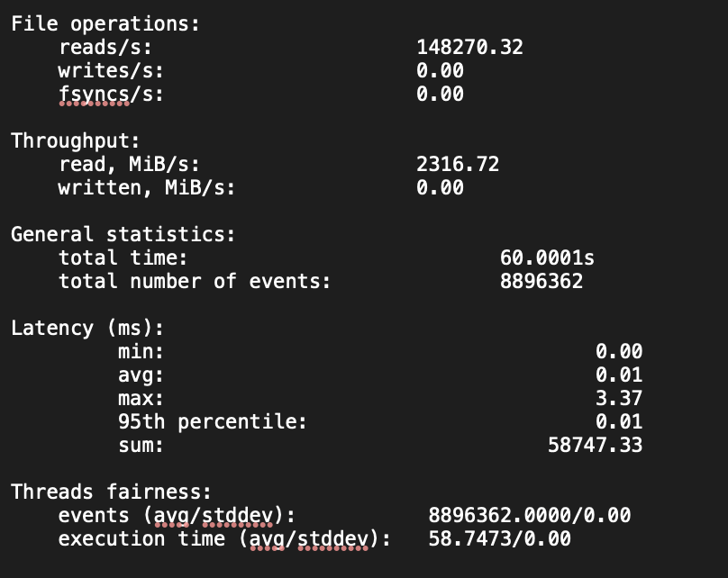Select the throughput value 2316.72
The width and height of the screenshot is (728, 578).
pyautogui.click(x=458, y=164)
